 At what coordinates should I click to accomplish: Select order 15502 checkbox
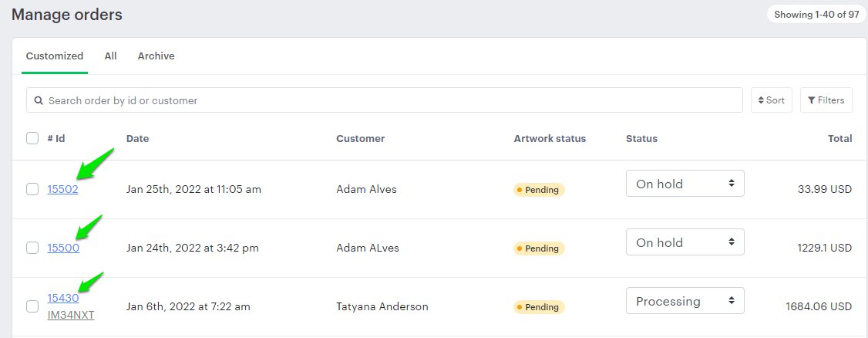[x=32, y=189]
